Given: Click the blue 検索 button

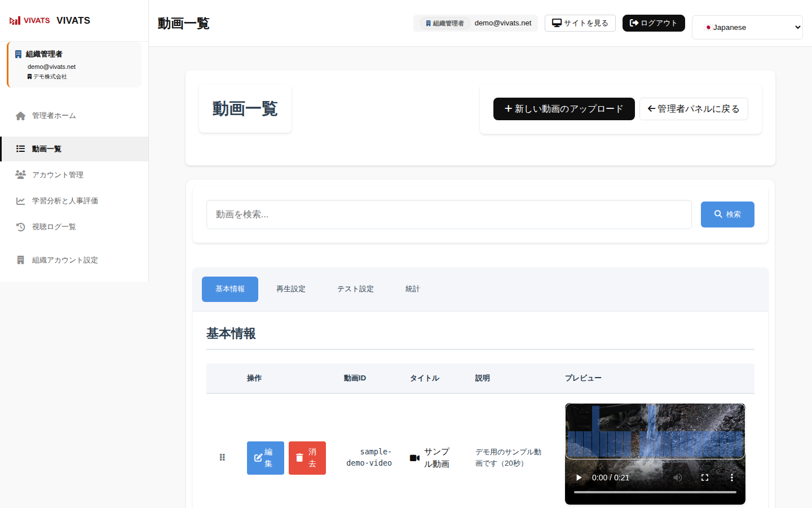Looking at the screenshot, I should point(727,214).
